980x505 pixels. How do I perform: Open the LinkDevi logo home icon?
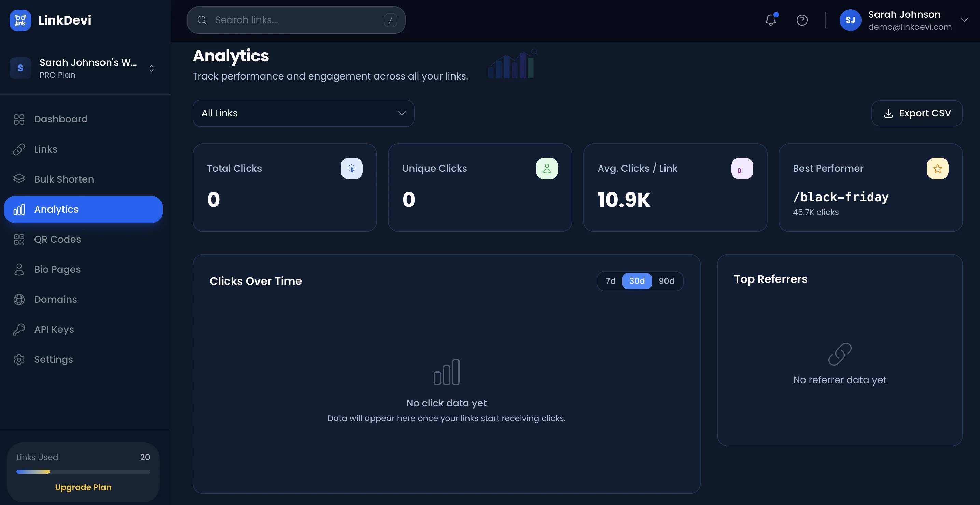[20, 20]
